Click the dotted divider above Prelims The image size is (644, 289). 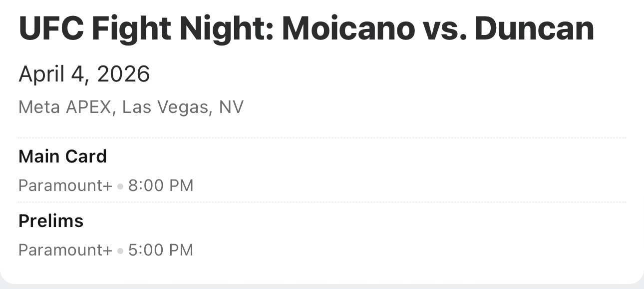tap(322, 202)
